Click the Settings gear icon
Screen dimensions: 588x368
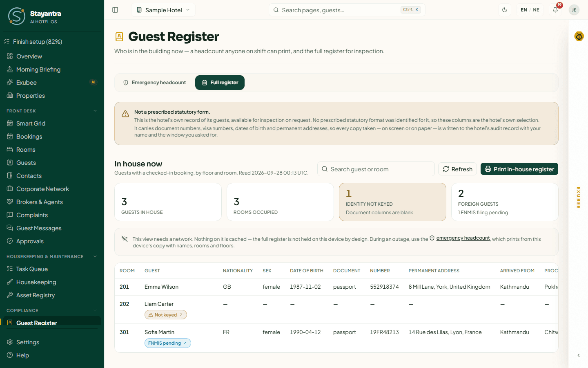(x=10, y=342)
